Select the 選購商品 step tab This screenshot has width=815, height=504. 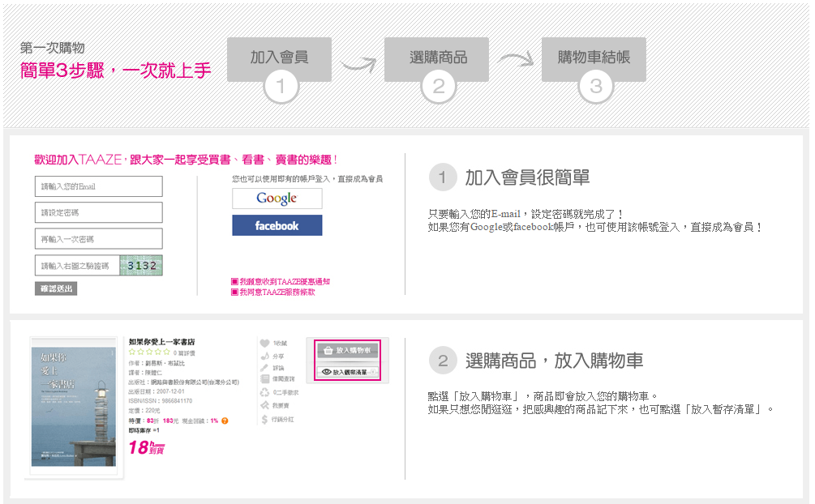click(436, 58)
